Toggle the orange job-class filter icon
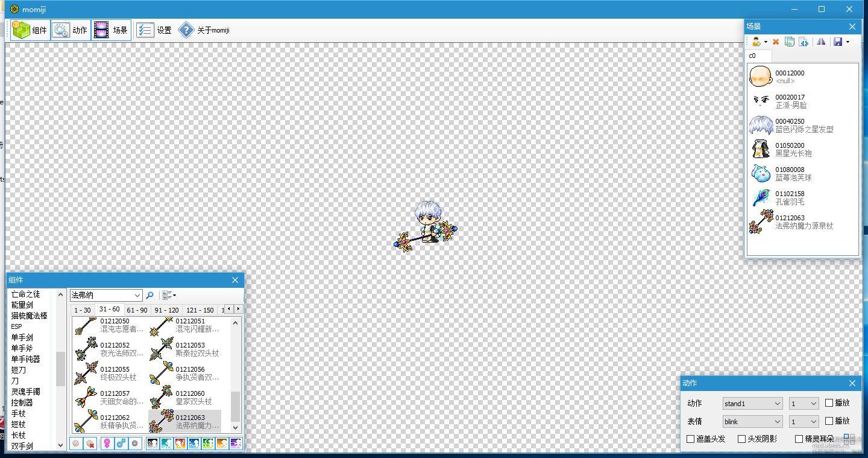The height and width of the screenshot is (458, 868). [222, 444]
